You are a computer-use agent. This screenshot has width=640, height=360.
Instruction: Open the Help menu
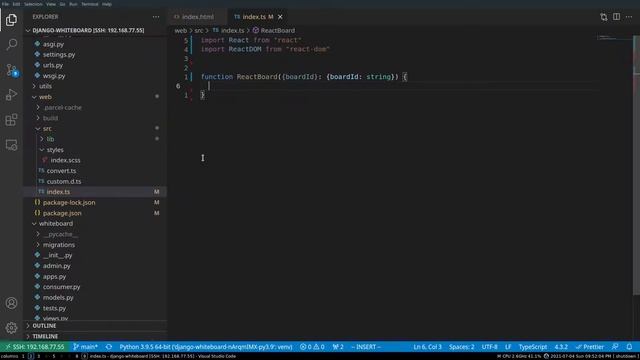tap(107, 4)
